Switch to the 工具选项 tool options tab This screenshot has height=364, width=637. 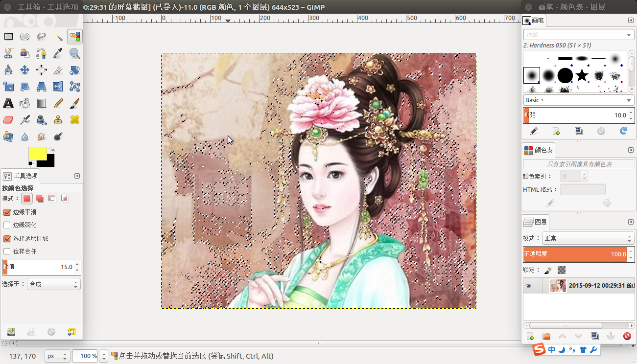(x=20, y=176)
